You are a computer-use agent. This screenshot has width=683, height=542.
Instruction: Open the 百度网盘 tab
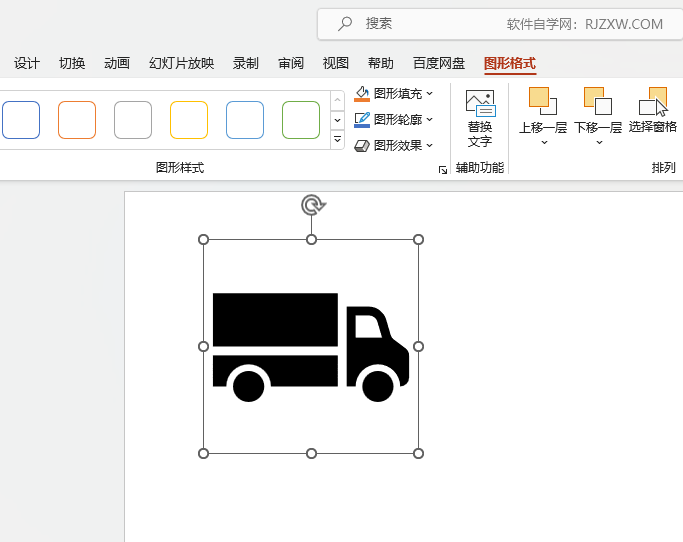tap(439, 63)
